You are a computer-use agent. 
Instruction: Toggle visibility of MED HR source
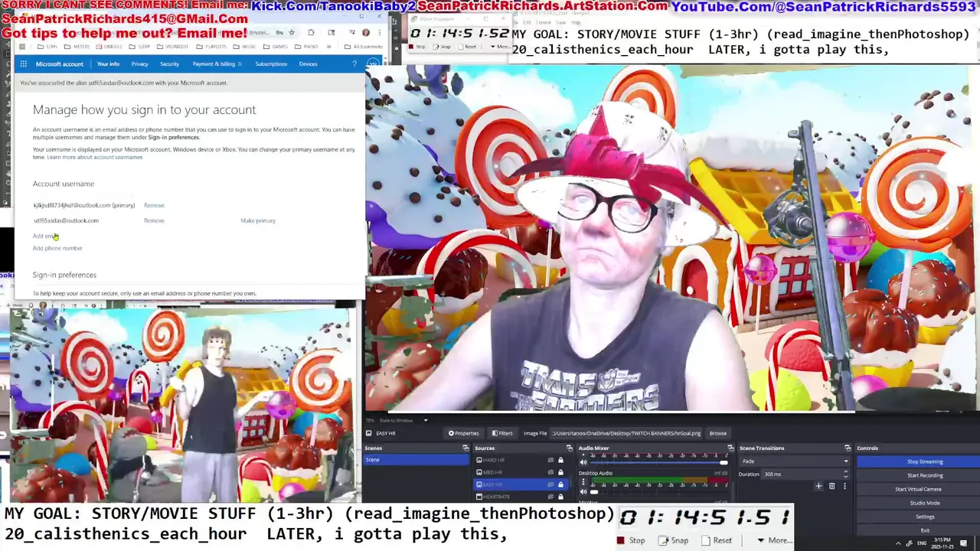click(x=550, y=472)
